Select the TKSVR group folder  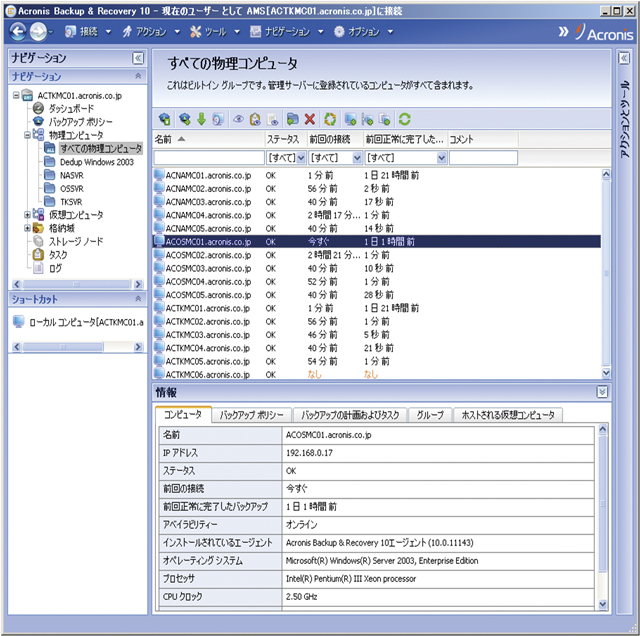point(71,202)
